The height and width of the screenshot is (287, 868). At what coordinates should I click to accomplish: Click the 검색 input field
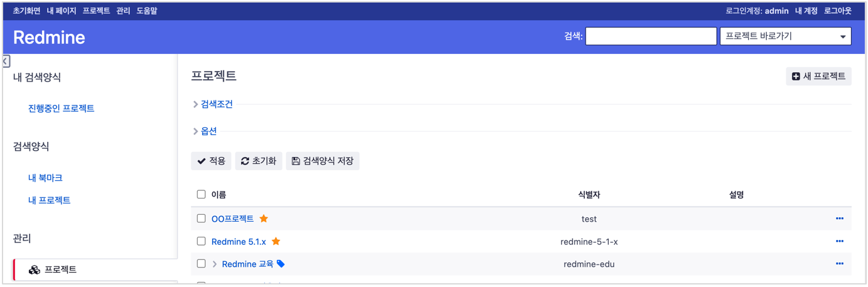[x=651, y=36]
